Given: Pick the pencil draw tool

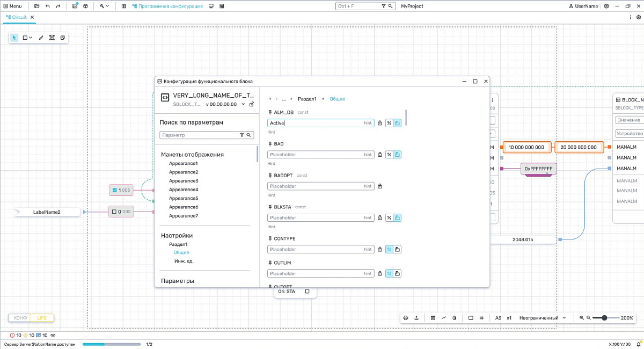Looking at the screenshot, I should 41,38.
